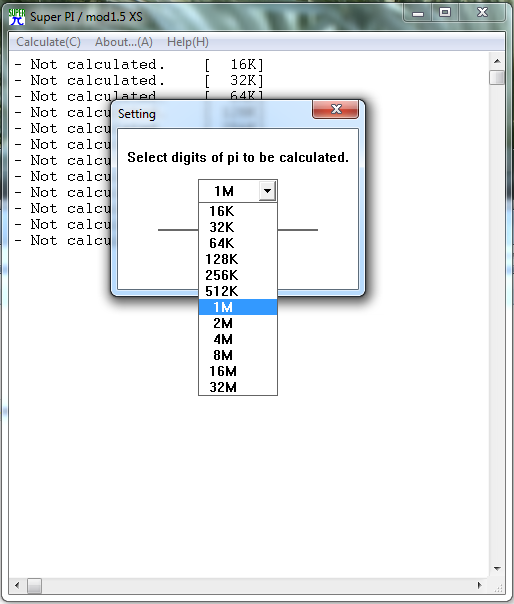This screenshot has width=514, height=604.
Task: Close the Setting dialog
Action: [336, 109]
